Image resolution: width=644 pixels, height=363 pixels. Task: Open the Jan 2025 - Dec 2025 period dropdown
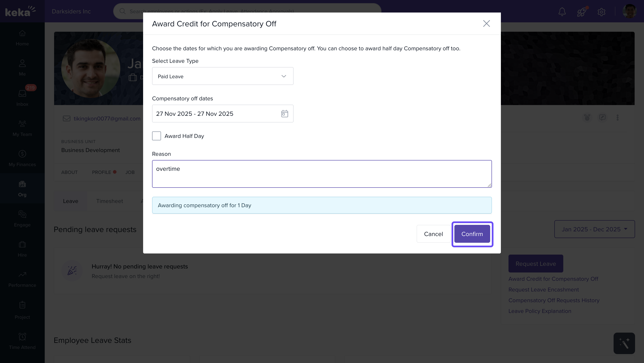(x=594, y=229)
